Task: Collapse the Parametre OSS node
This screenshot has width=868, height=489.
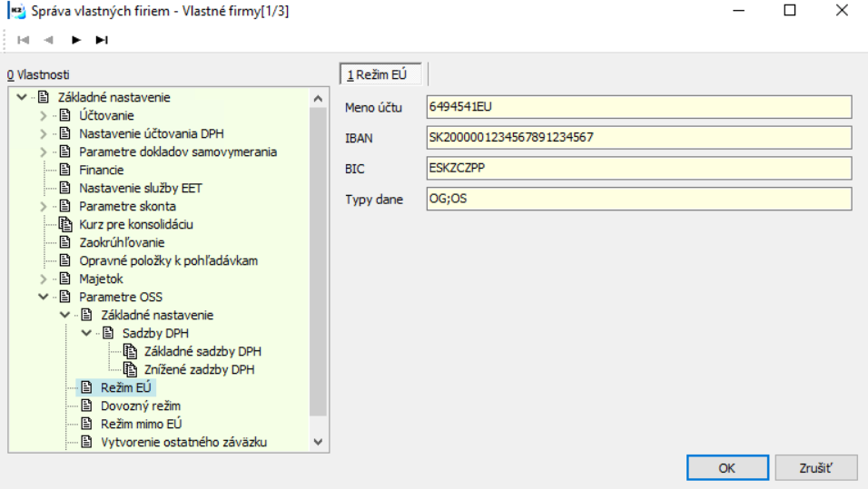Action: tap(44, 297)
